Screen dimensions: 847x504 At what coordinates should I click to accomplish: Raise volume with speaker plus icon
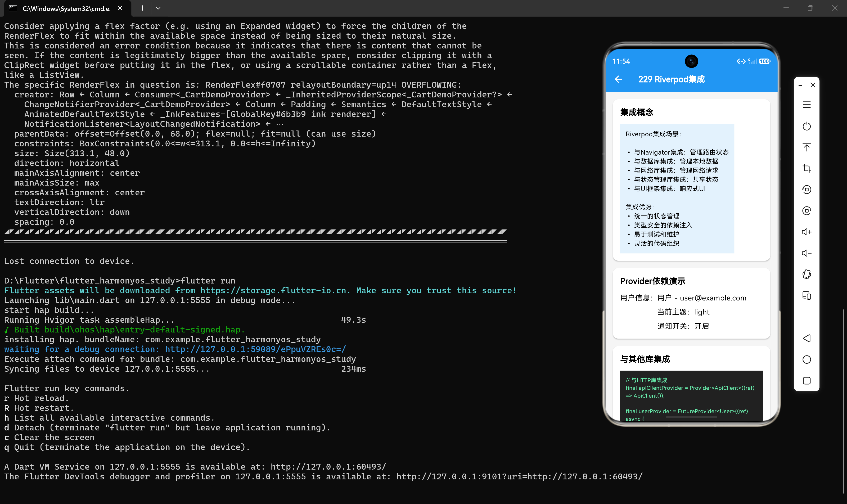[807, 232]
